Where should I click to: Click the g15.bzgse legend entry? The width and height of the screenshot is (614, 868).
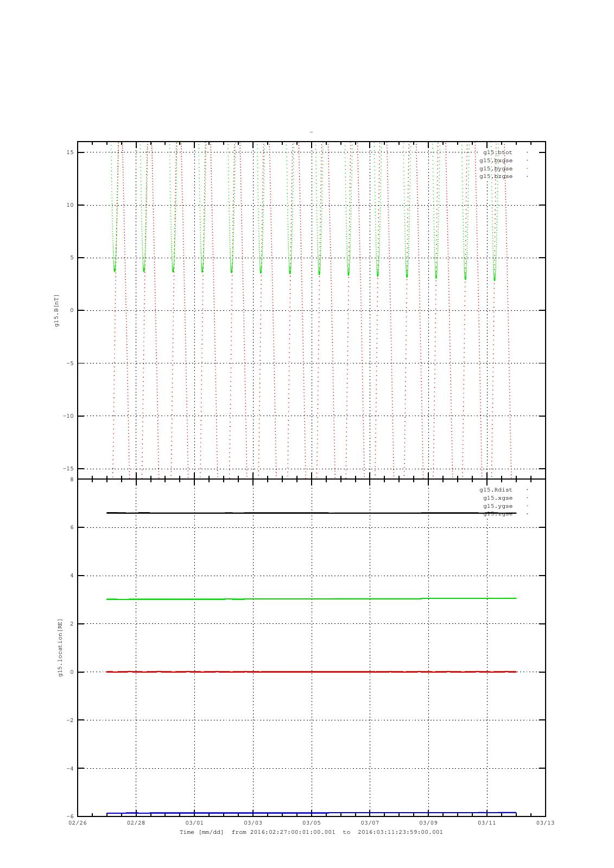tap(496, 176)
